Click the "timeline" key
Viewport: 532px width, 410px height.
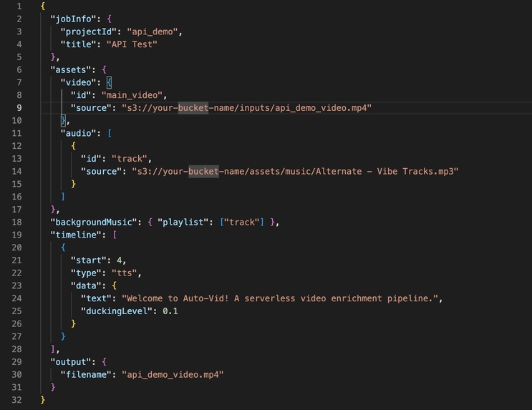(x=76, y=235)
